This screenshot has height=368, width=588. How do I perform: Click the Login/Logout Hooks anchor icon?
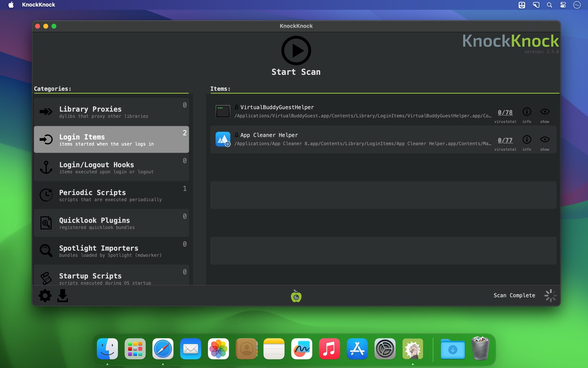pos(46,167)
